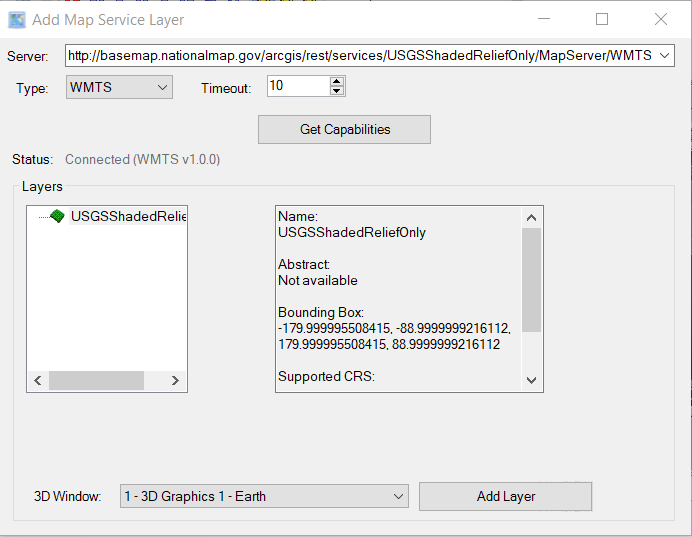Click inside the Timeout value field
692x537 pixels.
pos(297,87)
